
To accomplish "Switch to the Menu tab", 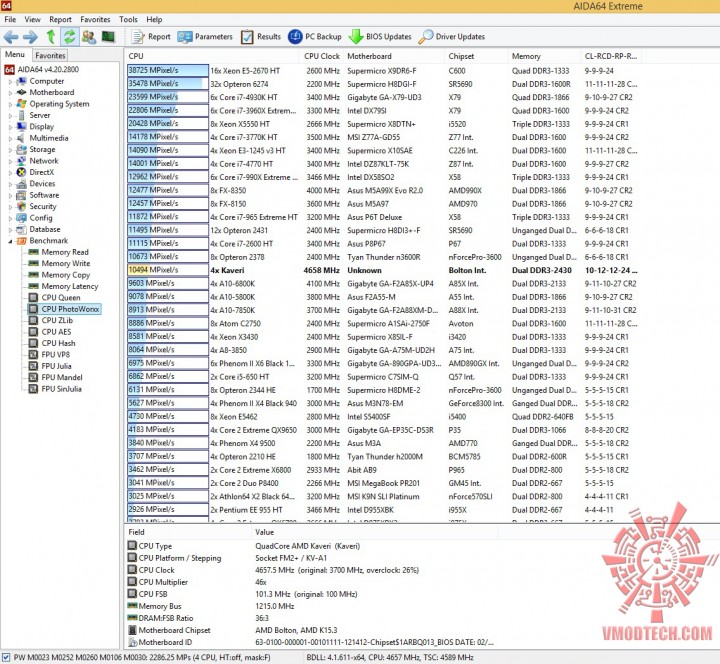I will [x=15, y=55].
